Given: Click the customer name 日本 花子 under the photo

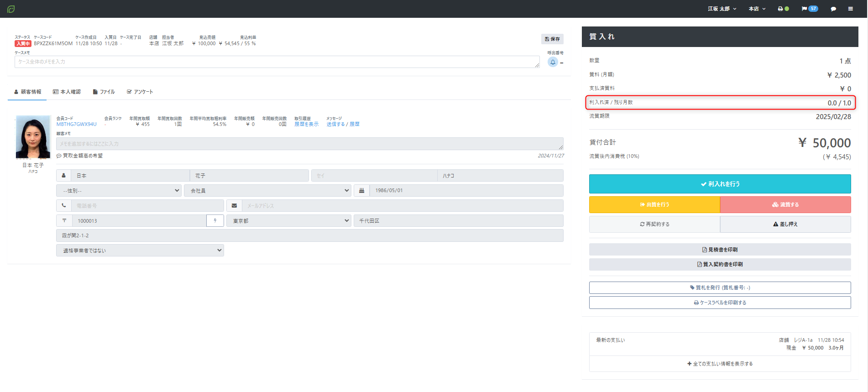Looking at the screenshot, I should 33,165.
